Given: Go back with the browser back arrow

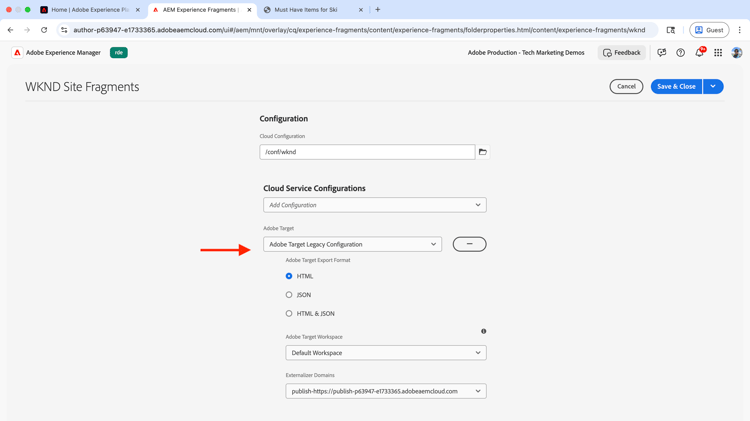Looking at the screenshot, I should [x=11, y=30].
